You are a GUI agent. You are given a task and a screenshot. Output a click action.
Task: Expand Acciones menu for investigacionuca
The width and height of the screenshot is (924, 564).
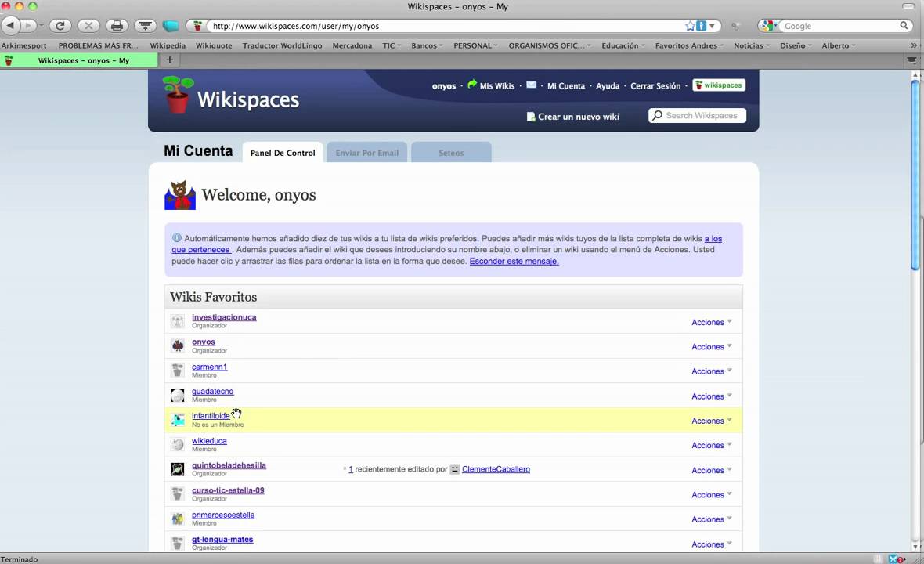711,322
